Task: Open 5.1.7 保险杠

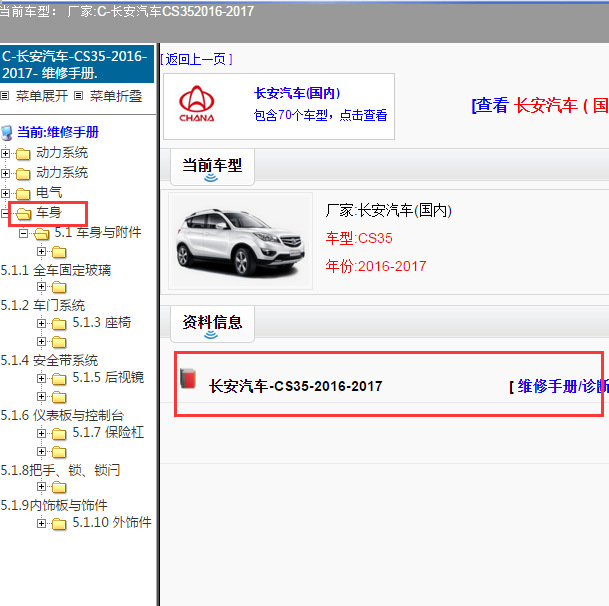Action: 108,432
